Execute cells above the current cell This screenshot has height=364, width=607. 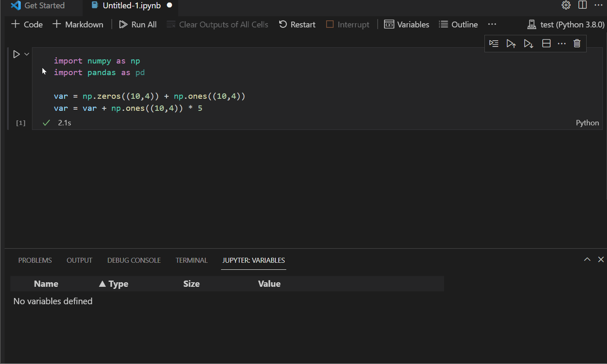coord(511,43)
